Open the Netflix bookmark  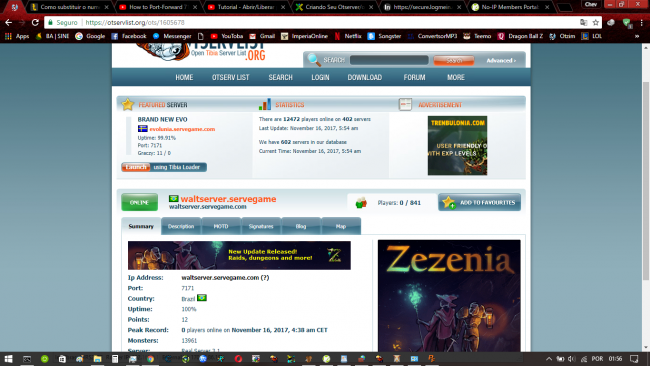click(x=348, y=36)
